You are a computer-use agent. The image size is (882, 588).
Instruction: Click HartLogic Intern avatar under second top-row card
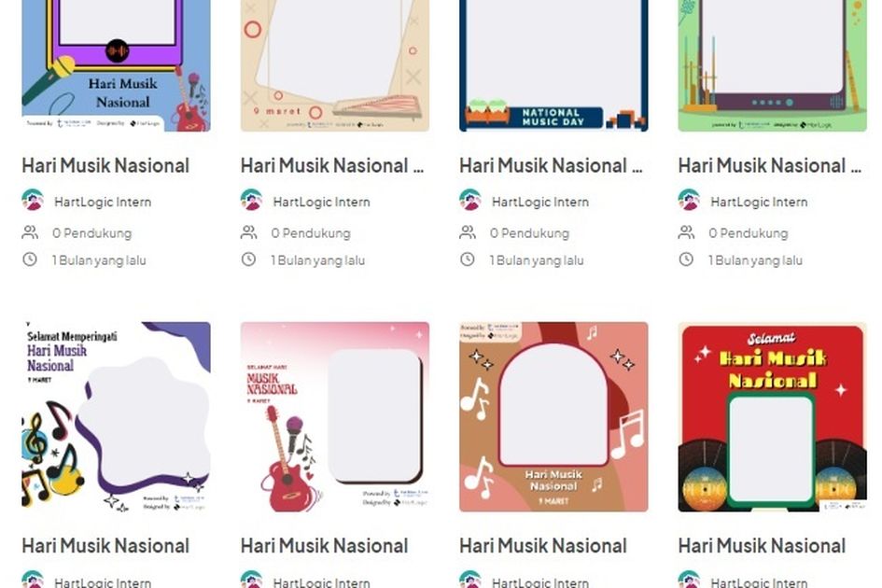[251, 201]
